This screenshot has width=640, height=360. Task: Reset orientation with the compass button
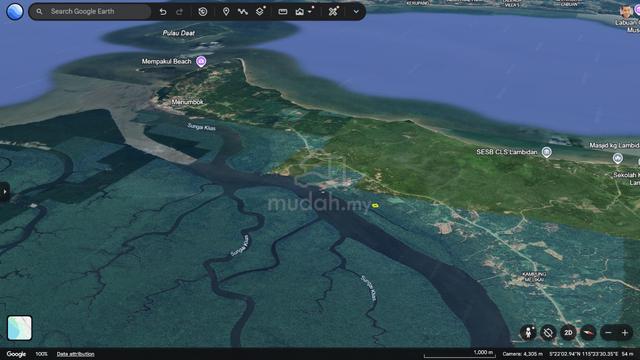click(x=588, y=333)
